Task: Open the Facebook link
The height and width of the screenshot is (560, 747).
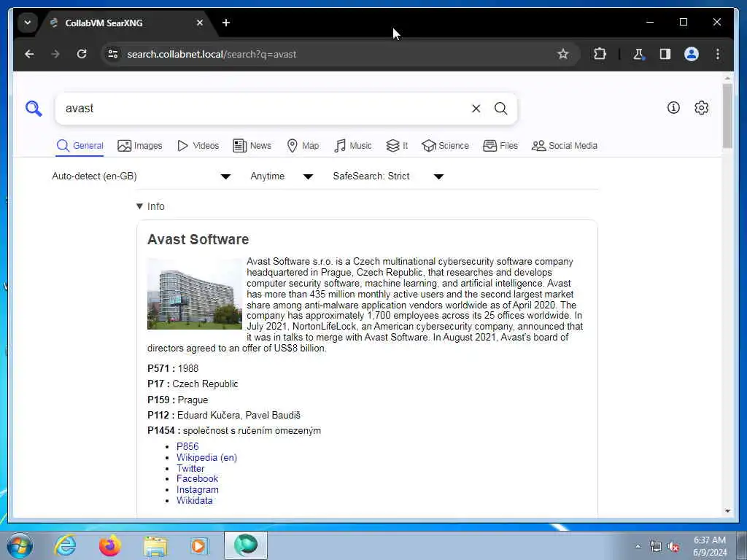Action: click(197, 478)
